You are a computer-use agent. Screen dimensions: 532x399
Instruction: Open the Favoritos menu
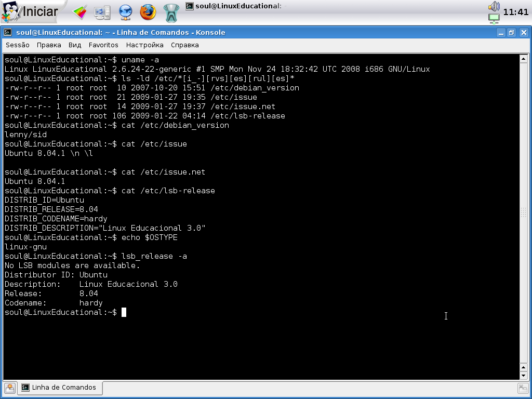103,45
